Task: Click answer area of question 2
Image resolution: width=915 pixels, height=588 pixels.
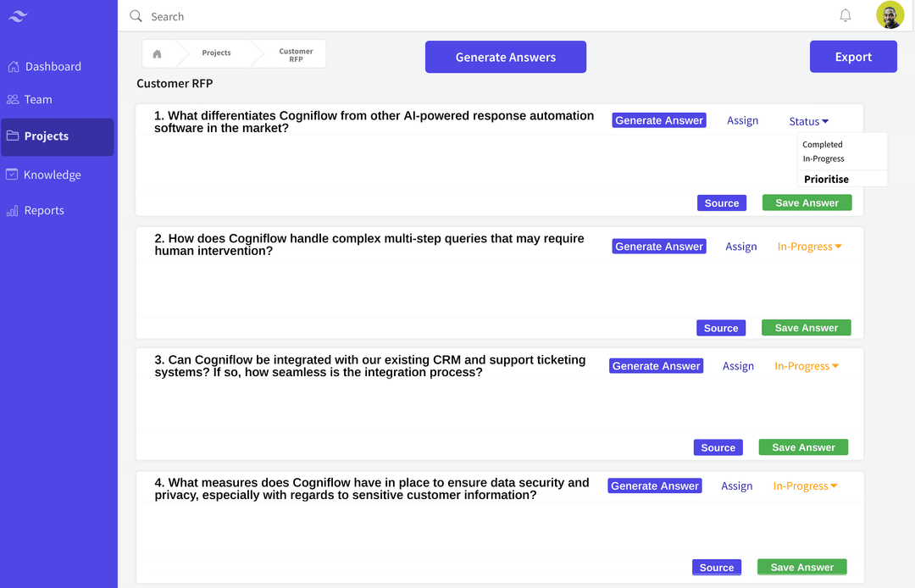Action: (x=500, y=289)
